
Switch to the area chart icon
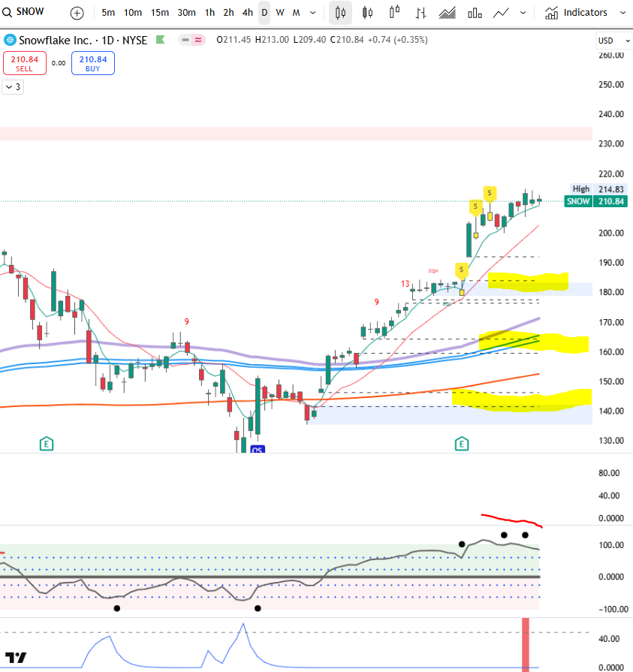447,14
